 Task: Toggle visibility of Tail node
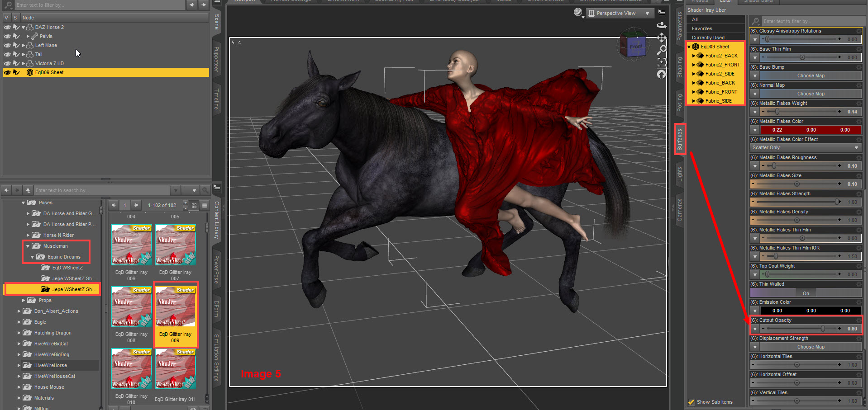click(x=7, y=54)
